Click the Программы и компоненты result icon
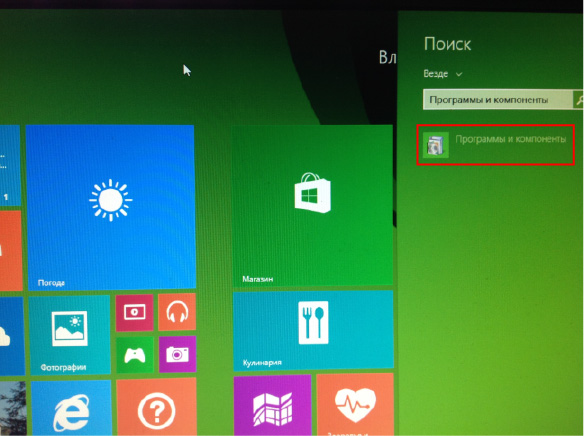 pos(435,145)
